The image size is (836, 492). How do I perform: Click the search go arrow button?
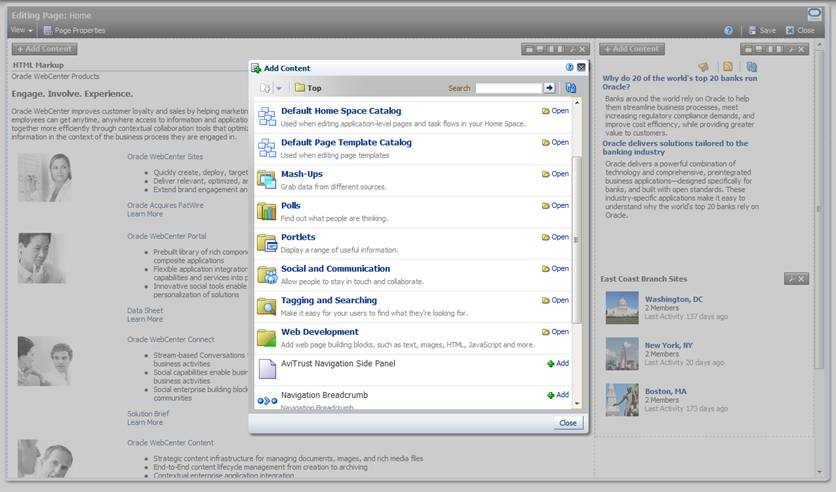(549, 88)
